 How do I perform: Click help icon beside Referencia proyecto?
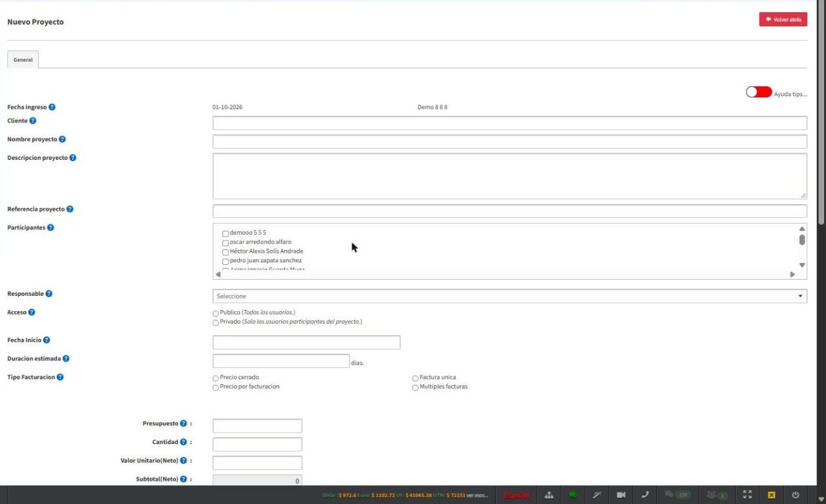point(70,209)
